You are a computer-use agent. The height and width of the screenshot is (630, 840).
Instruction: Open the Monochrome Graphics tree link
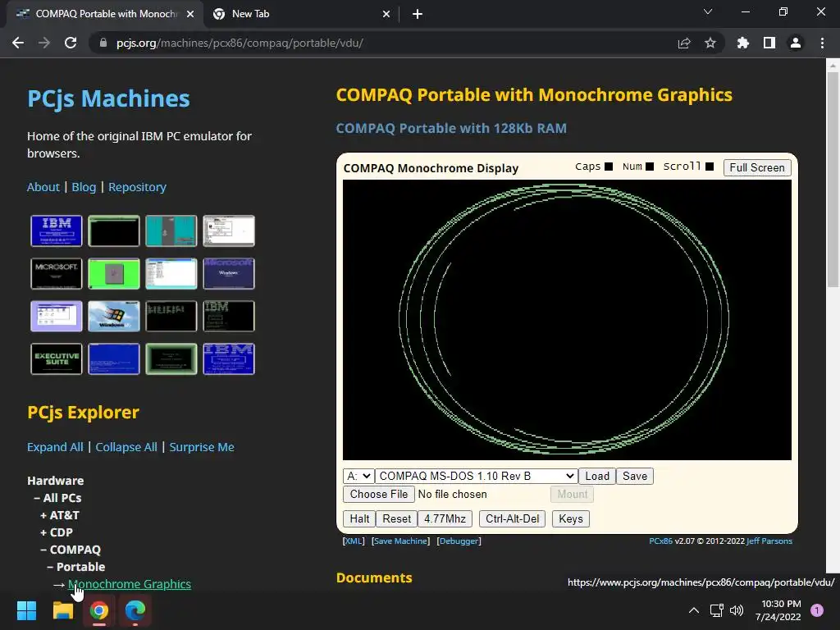pyautogui.click(x=130, y=584)
